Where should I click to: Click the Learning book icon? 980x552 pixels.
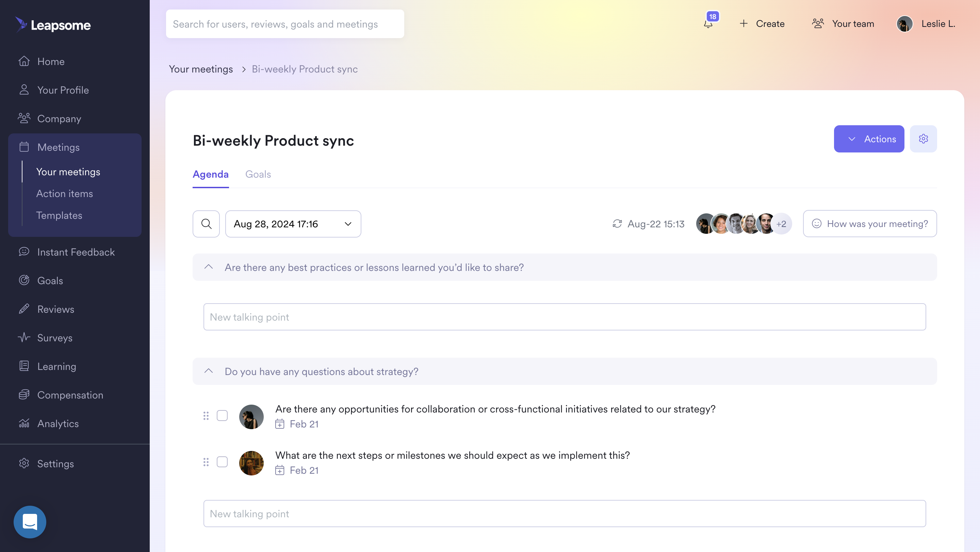click(x=24, y=366)
